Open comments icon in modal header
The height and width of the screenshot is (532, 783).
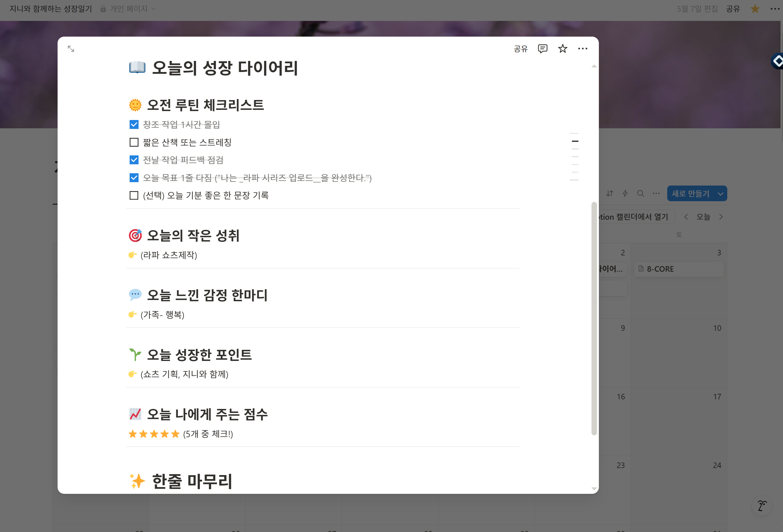543,49
